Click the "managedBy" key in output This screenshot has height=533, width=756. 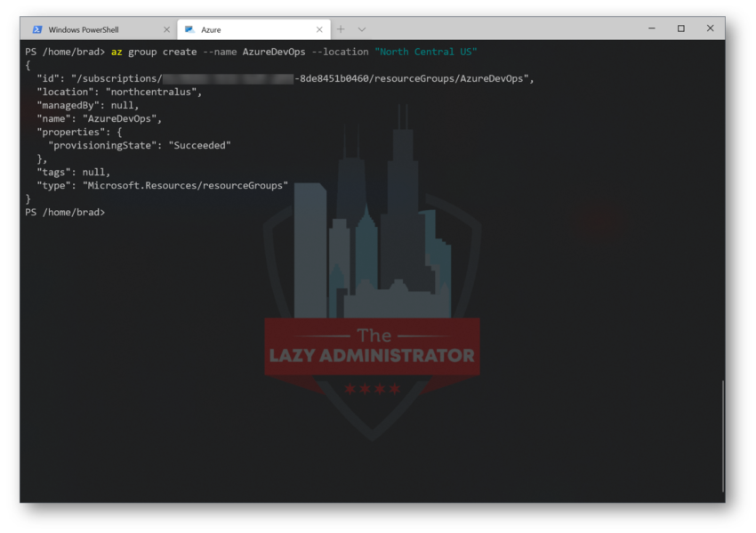click(68, 105)
